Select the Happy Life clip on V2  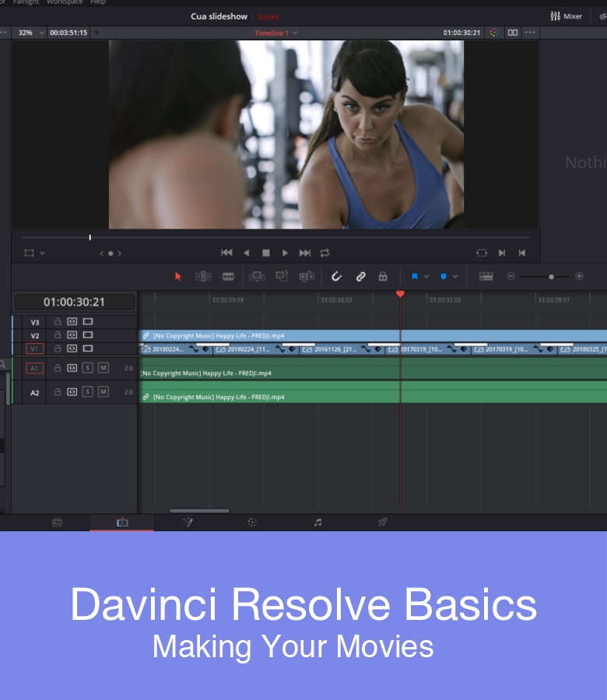373,336
